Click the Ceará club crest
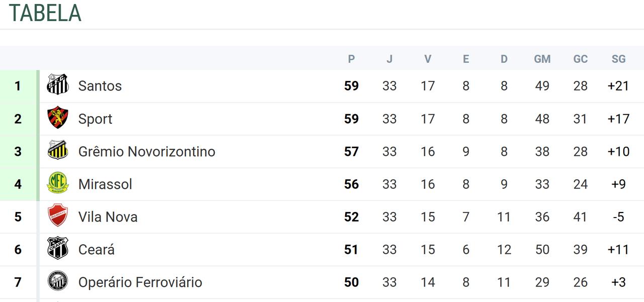The image size is (644, 302). coord(58,248)
